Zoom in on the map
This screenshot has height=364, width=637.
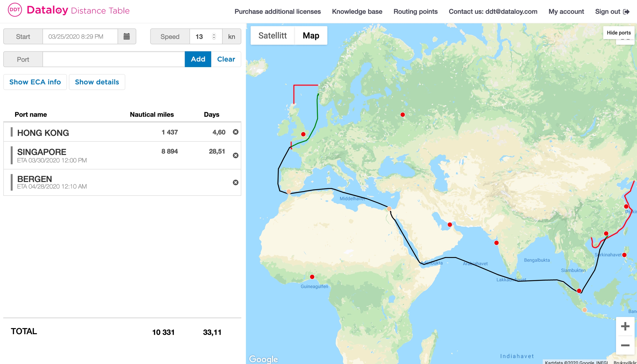point(625,326)
